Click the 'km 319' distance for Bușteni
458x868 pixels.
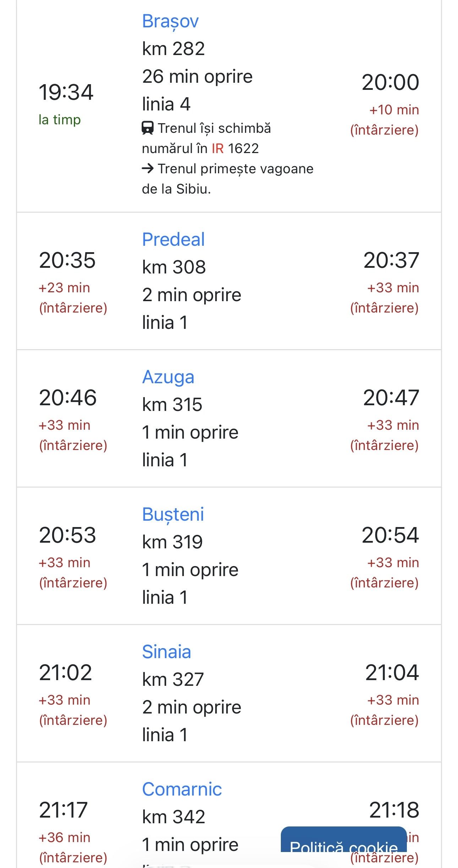[172, 542]
